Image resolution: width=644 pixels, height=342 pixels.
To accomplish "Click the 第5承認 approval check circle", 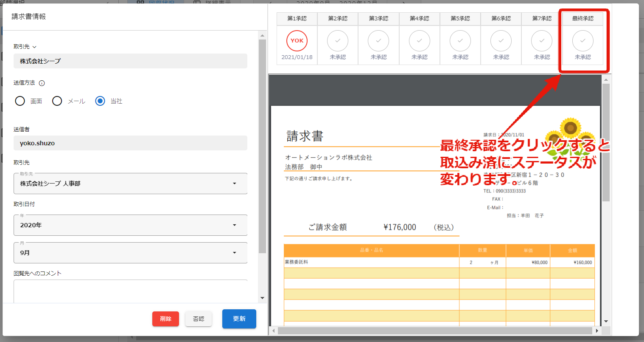I will pos(460,41).
